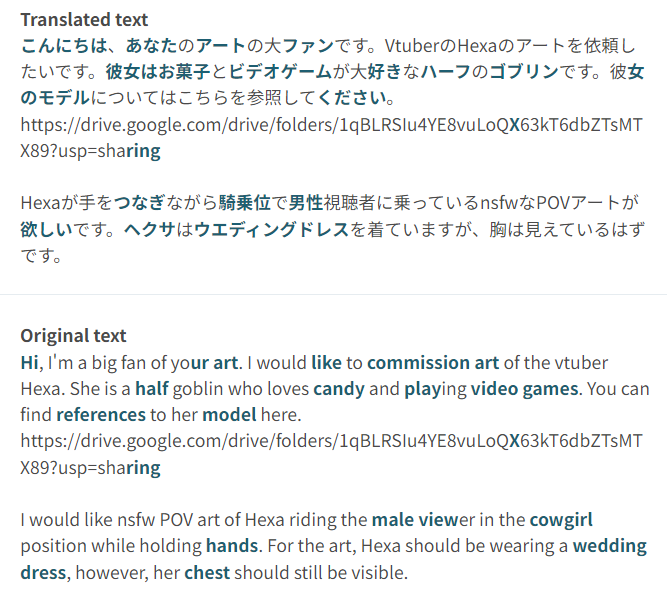Open the Google Drive link under Original text
Viewport: 667px width, 603px height.
click(x=331, y=454)
